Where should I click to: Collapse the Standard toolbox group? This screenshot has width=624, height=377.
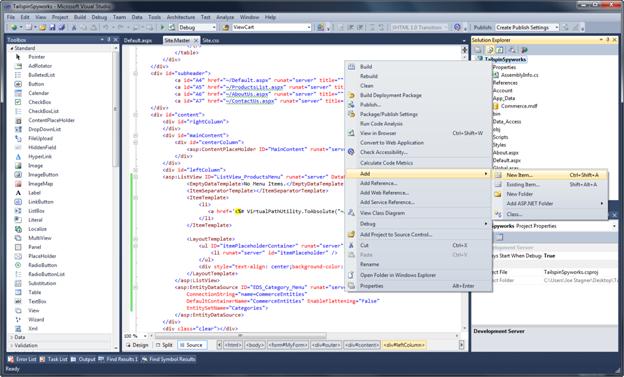12,48
